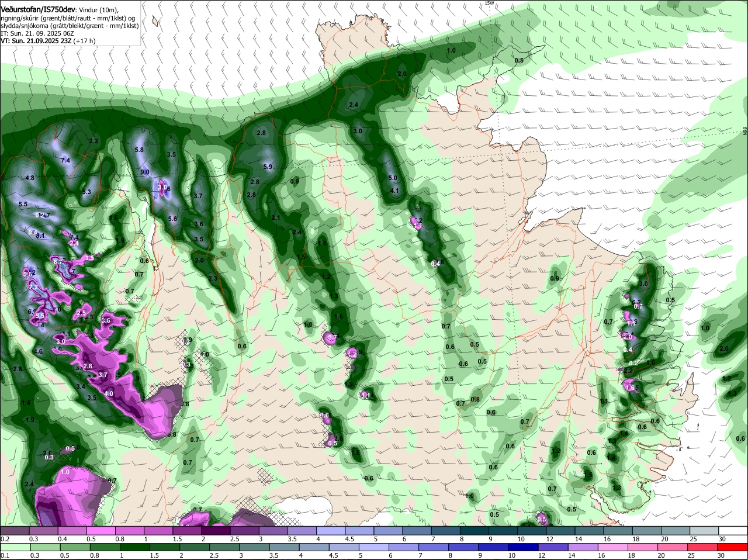This screenshot has width=748, height=560.
Task: Click magenta swatch between 0.5 and 0.8, upper row
Action: pyautogui.click(x=101, y=530)
